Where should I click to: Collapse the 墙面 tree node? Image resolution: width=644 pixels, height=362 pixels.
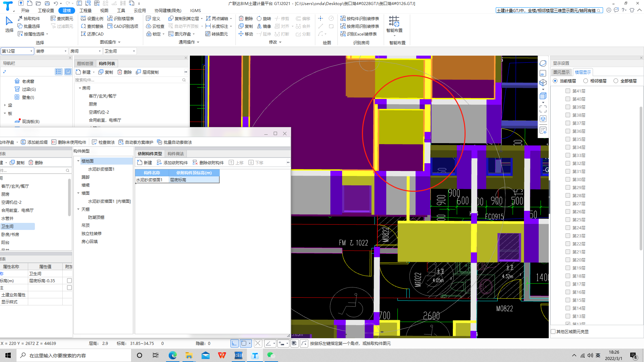[x=78, y=193]
